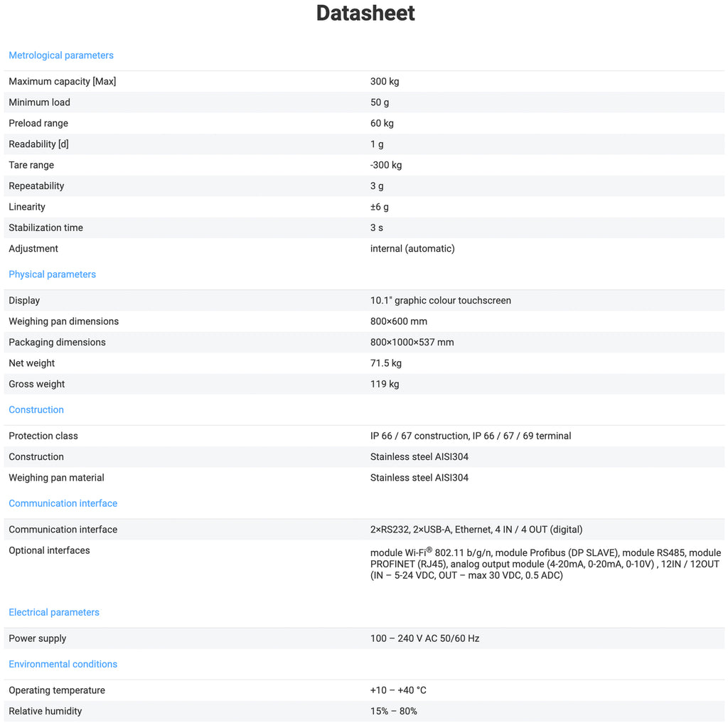
Task: Click the Linearity value ±6 g
Action: pyautogui.click(x=380, y=207)
